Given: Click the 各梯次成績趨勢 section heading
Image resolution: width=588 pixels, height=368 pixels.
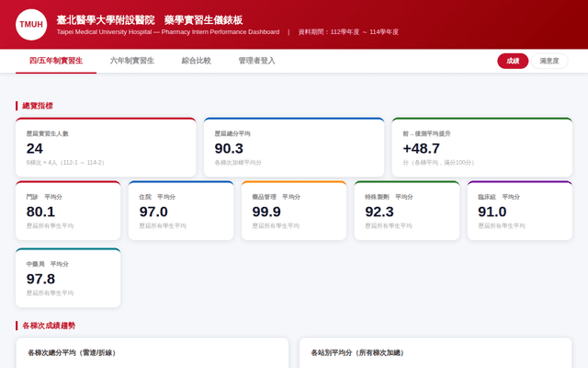Looking at the screenshot, I should 49,326.
